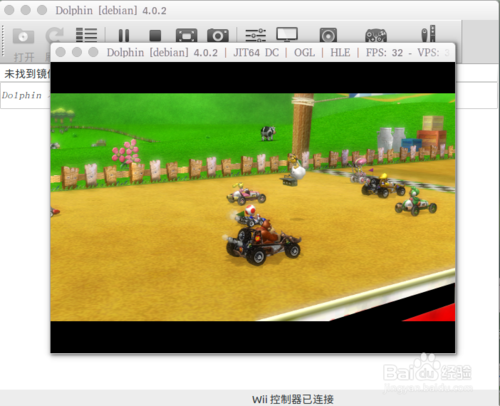
Task: Pause emulation with the pause button
Action: coord(124,35)
